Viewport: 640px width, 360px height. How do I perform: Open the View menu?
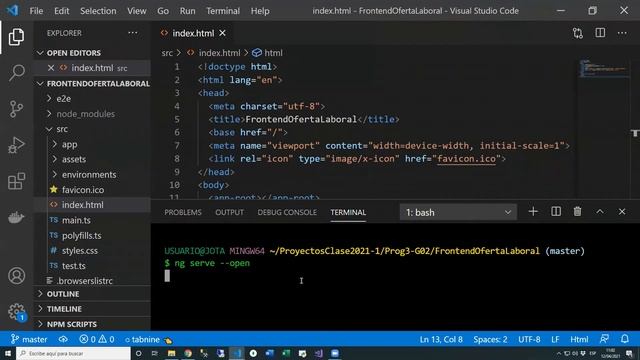(136, 11)
